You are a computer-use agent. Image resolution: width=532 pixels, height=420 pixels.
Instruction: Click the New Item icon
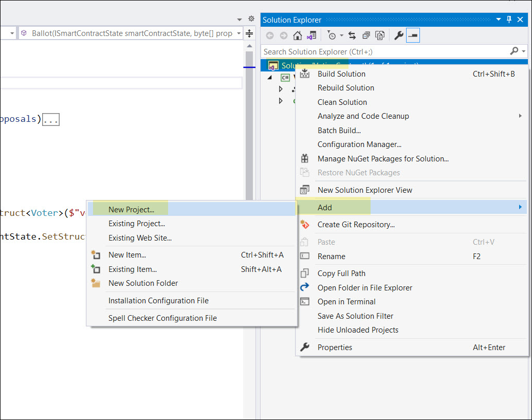[x=96, y=255]
